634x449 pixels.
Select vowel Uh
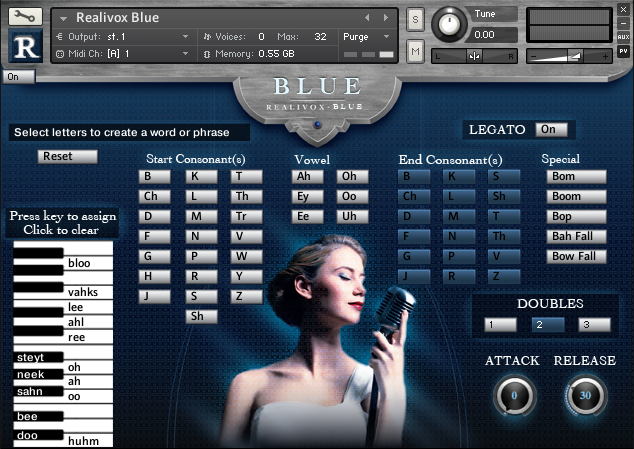pyautogui.click(x=352, y=216)
